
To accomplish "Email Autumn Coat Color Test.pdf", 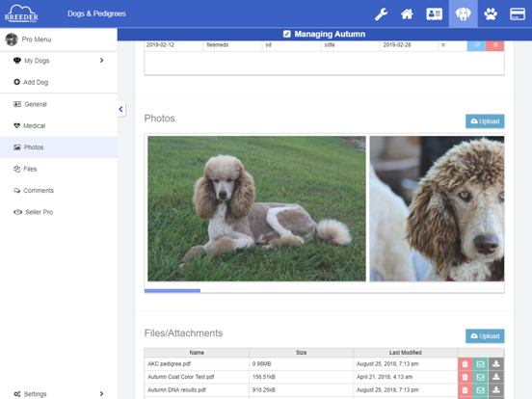I will click(480, 377).
